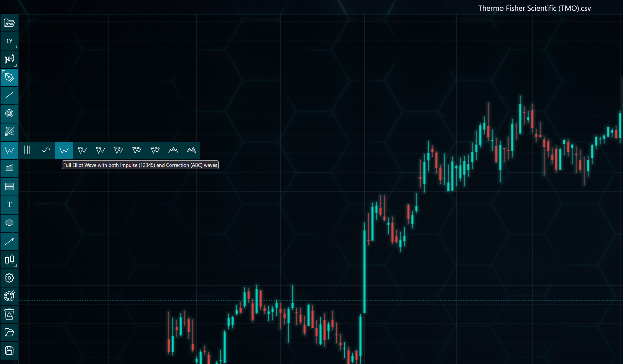Viewport: 623px width, 364px height.
Task: Open a CSV file from the sidebar
Action: click(9, 23)
